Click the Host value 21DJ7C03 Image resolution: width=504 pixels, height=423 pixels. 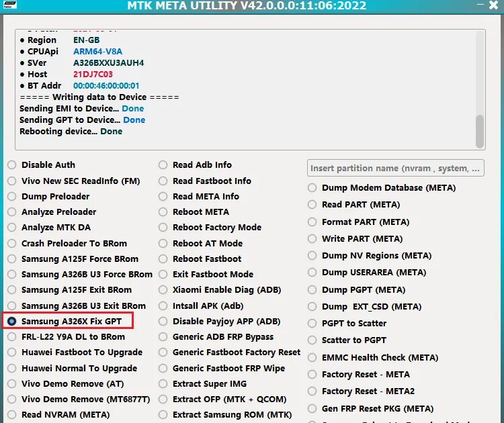(x=93, y=75)
